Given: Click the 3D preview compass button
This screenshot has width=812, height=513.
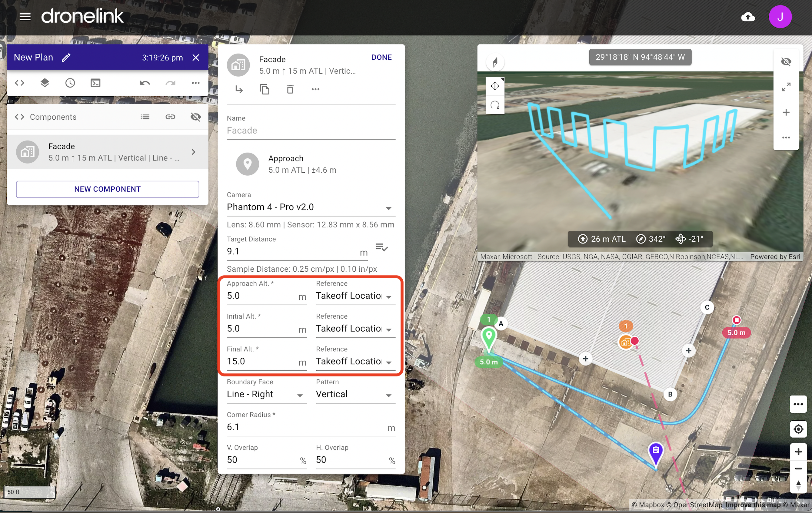Looking at the screenshot, I should (495, 62).
